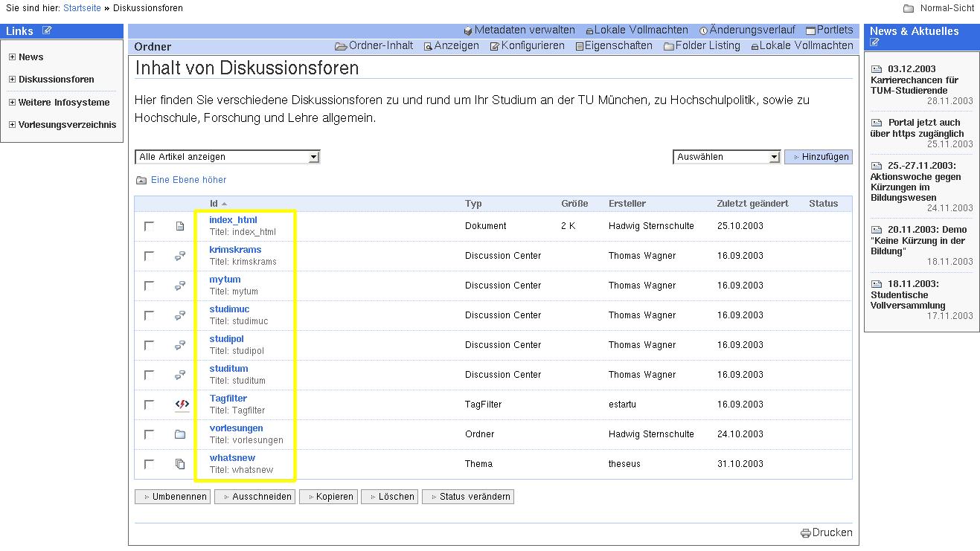Check the box for the mytum row
The image size is (980, 551).
coord(150,286)
